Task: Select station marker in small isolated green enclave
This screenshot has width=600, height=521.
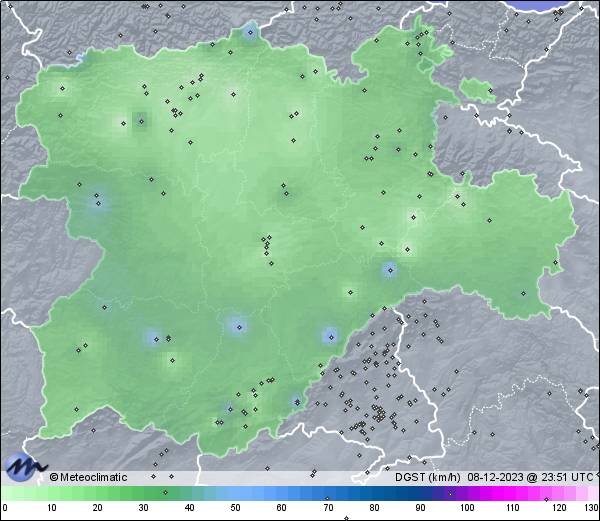Action: [x=491, y=91]
